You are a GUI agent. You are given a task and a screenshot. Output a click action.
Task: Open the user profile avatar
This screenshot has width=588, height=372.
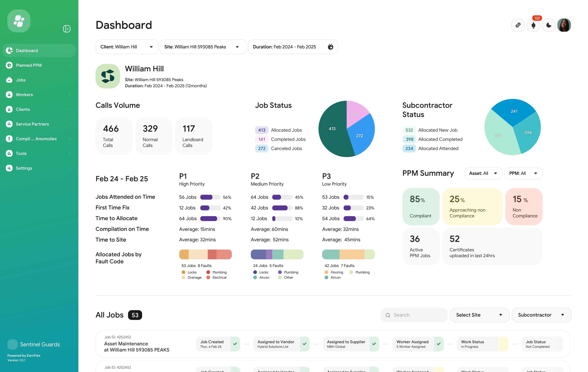pos(564,25)
